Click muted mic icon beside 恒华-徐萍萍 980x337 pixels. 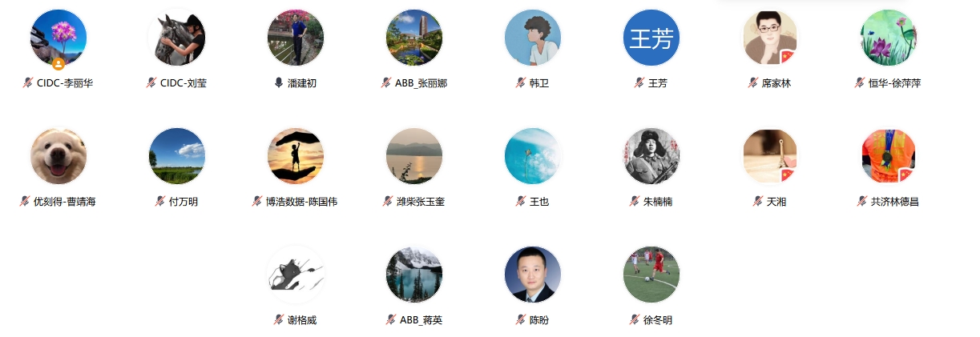coord(860,82)
